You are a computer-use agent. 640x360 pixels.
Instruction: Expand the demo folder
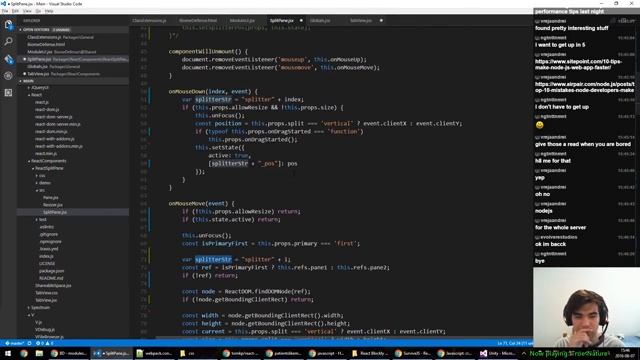click(44, 183)
